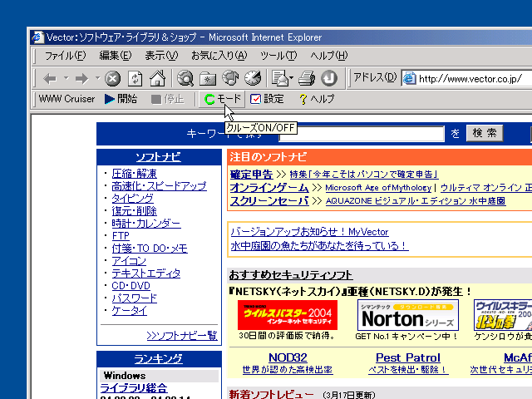Open the オンラインゲーム link
This screenshot has height=399, width=532.
click(269, 188)
